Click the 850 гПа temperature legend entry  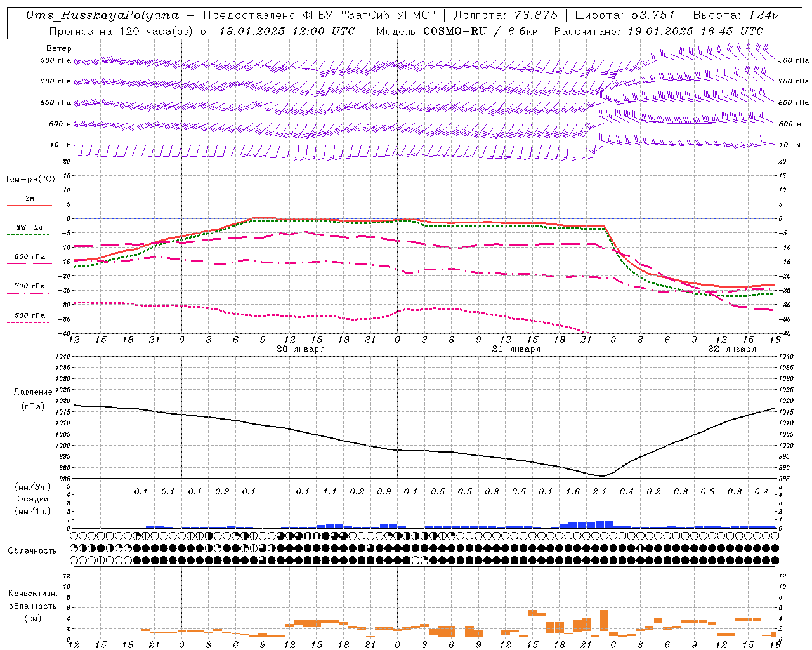click(x=30, y=257)
